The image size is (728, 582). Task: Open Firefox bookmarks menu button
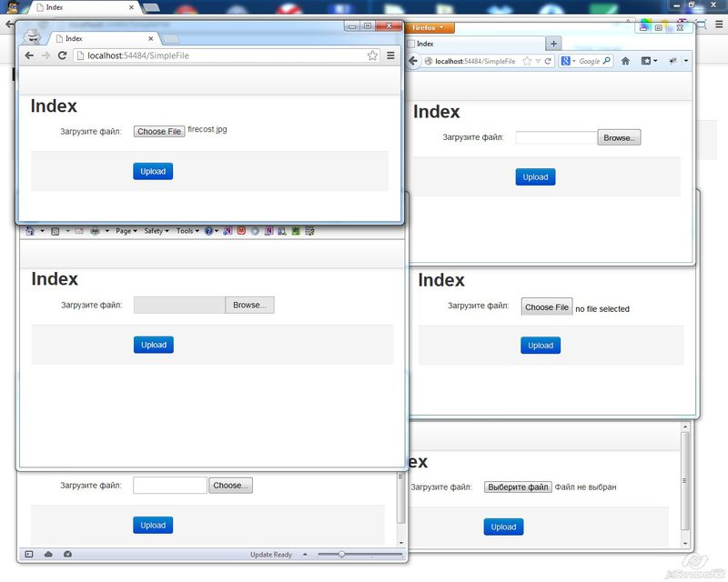[649, 61]
